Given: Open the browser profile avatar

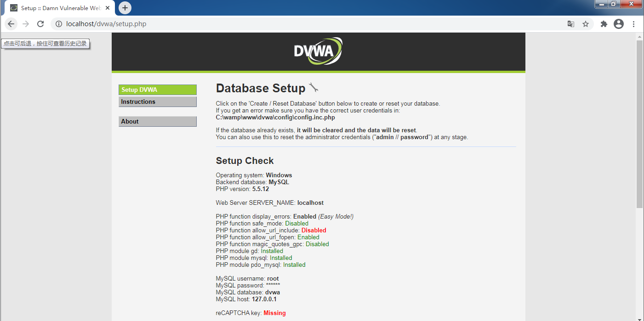Looking at the screenshot, I should pos(619,23).
